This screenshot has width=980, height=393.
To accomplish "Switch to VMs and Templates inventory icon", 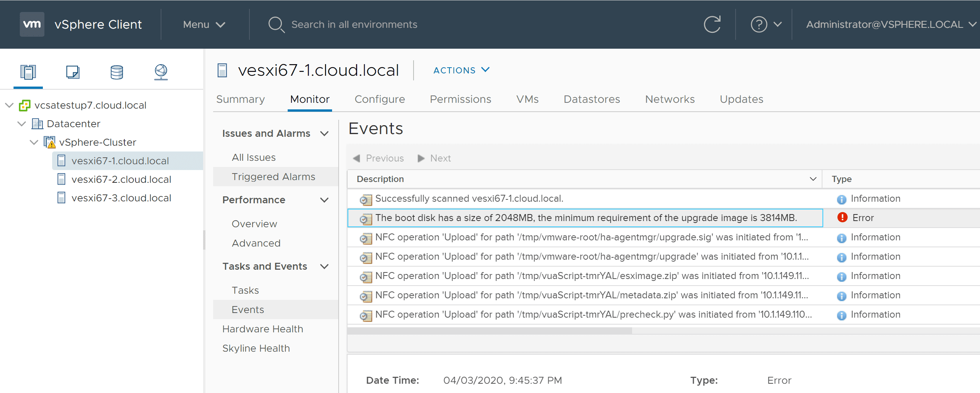I will (73, 72).
